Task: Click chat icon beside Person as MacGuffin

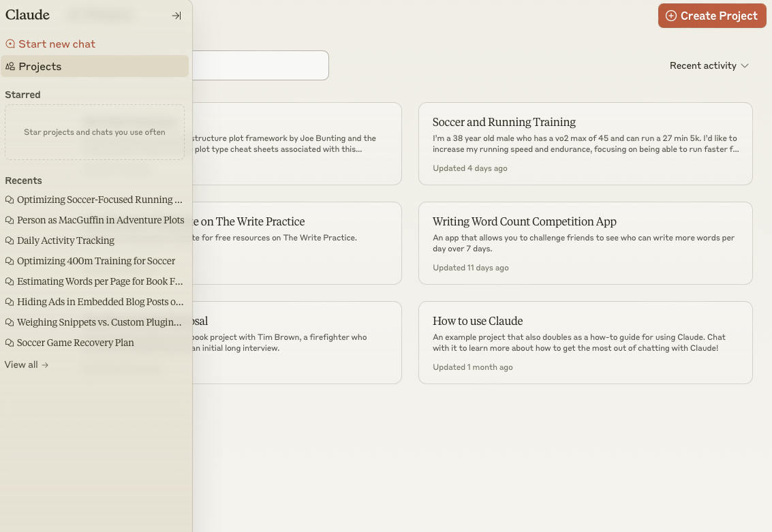Action: pos(10,220)
